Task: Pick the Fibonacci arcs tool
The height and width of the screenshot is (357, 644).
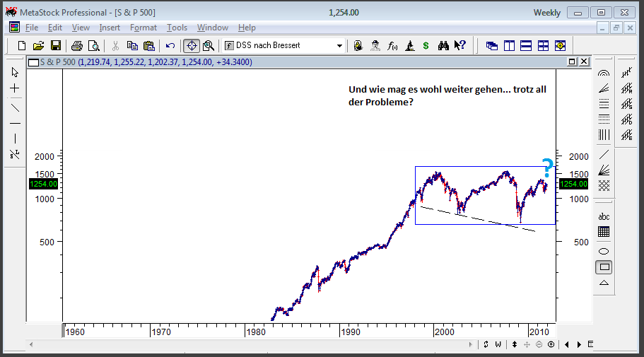Action: coord(604,73)
